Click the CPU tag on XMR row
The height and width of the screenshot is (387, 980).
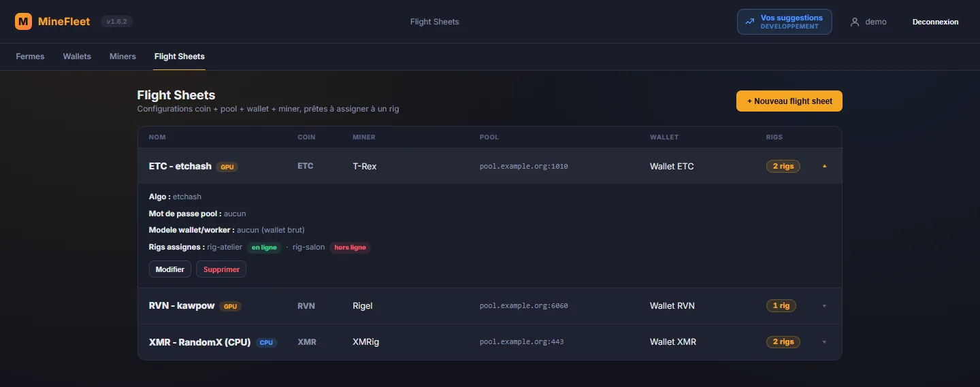[x=267, y=343]
